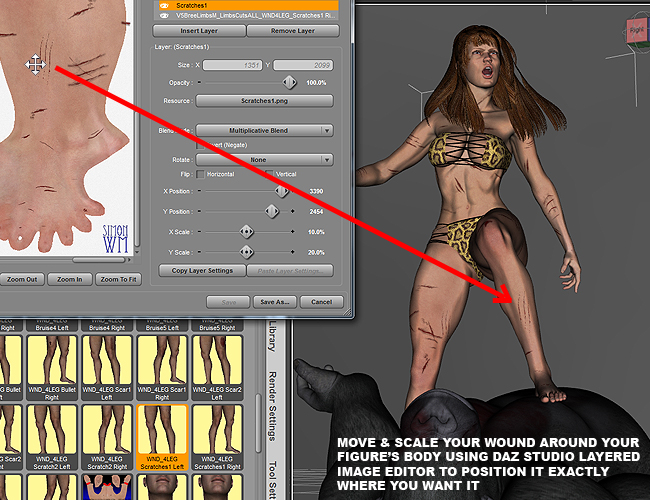
Task: Check the Flip Vertical checkbox
Action: pos(270,174)
